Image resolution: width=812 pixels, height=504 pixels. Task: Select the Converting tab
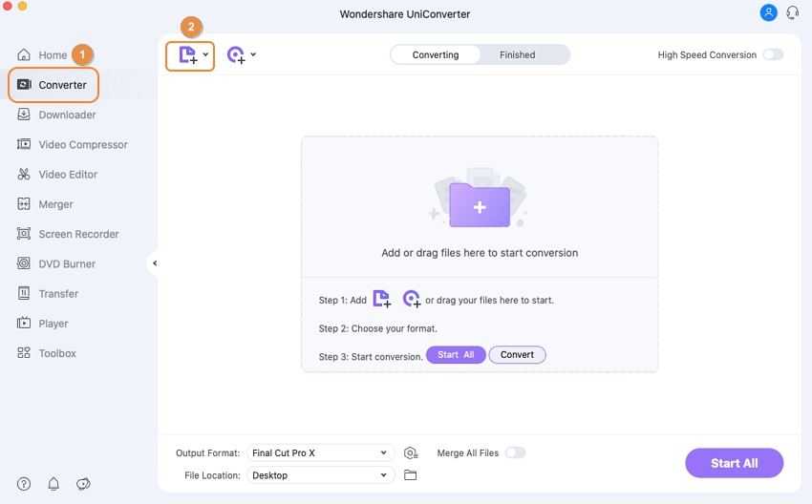point(436,55)
